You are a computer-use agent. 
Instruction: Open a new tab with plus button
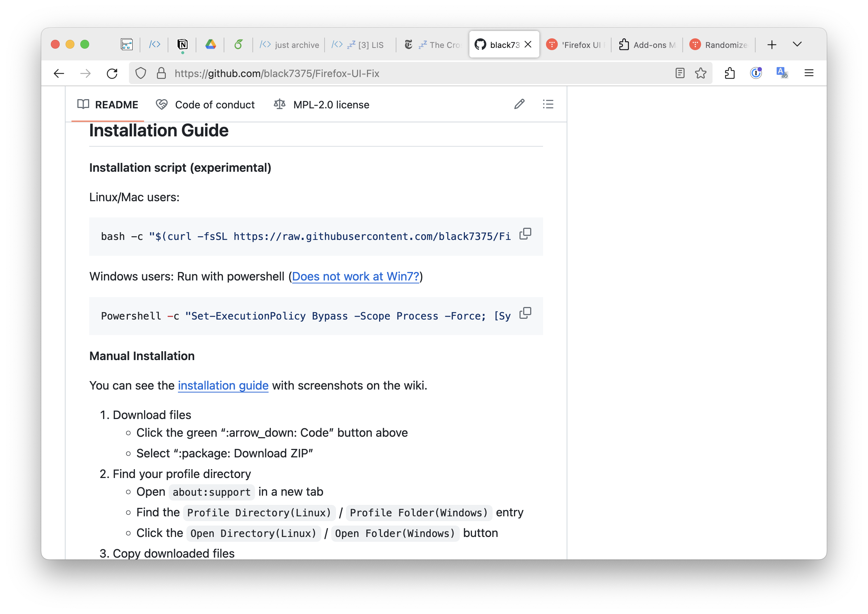tap(771, 45)
